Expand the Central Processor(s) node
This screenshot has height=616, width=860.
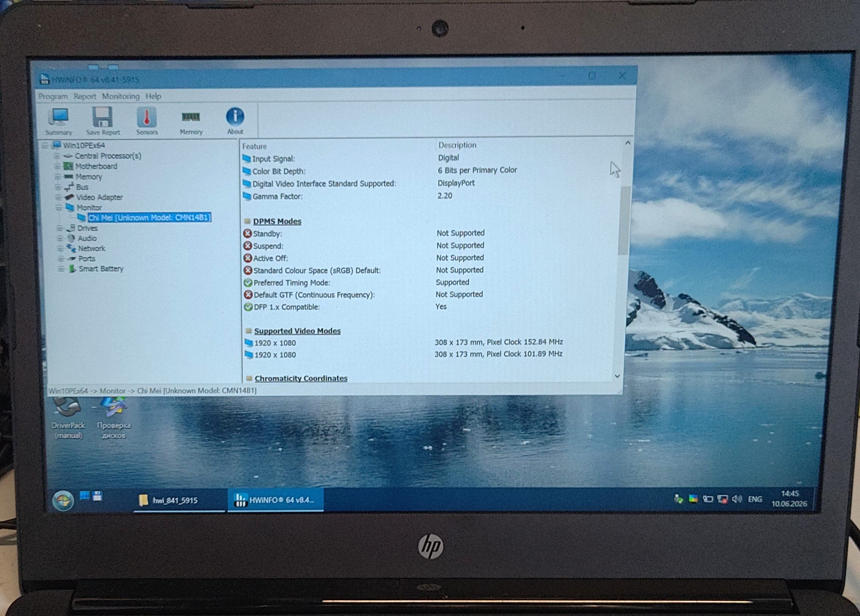tap(57, 156)
